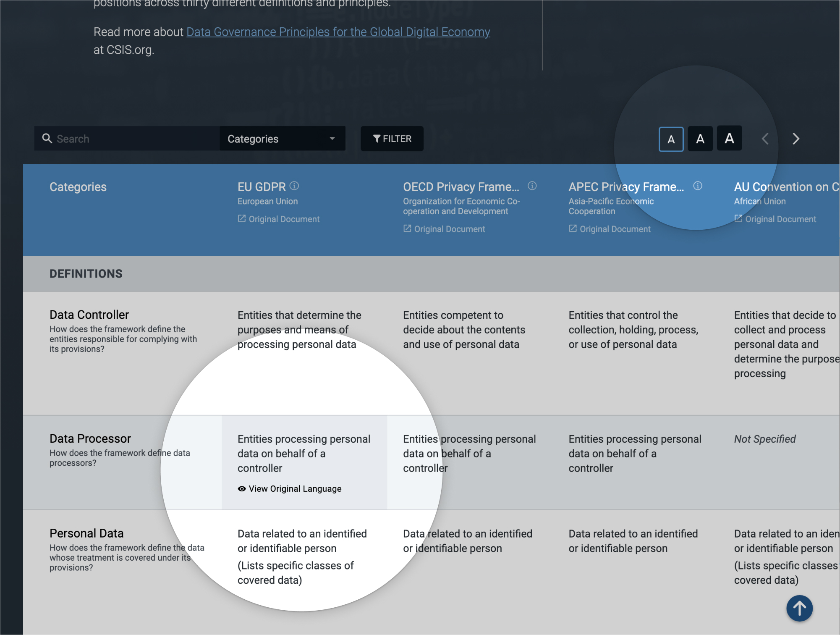Click the Categories column header label
The image size is (840, 635).
[78, 187]
